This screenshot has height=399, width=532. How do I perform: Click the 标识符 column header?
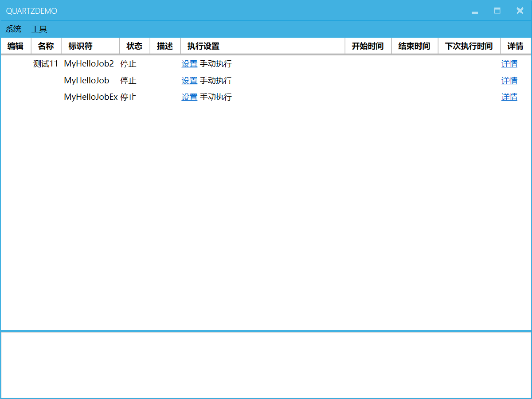90,46
